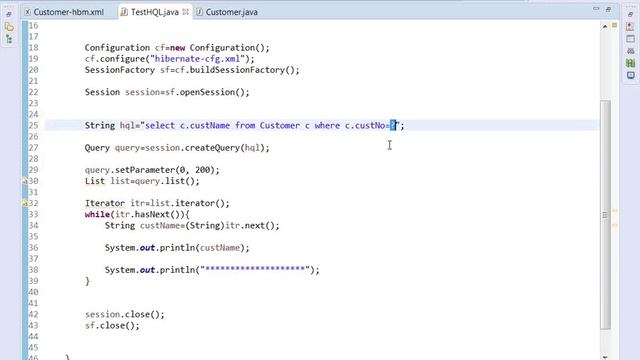
Task: Click 'Iterator' keyword on line 32
Action: point(105,203)
